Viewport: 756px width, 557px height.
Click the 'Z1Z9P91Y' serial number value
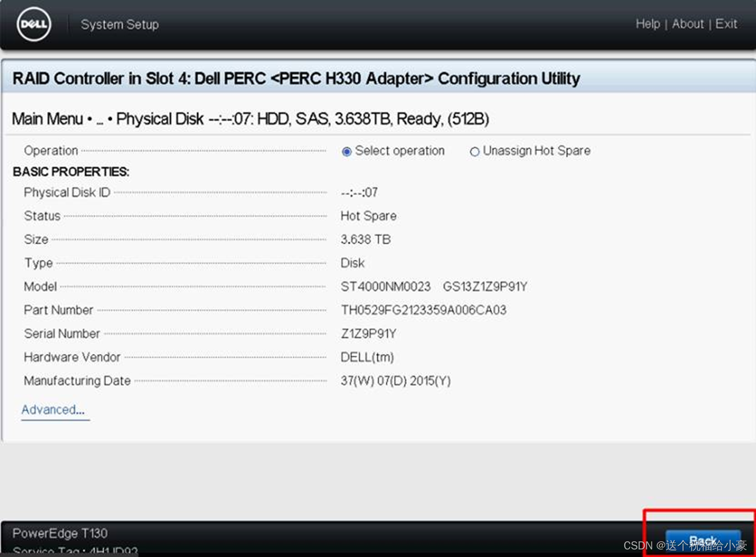pyautogui.click(x=368, y=334)
